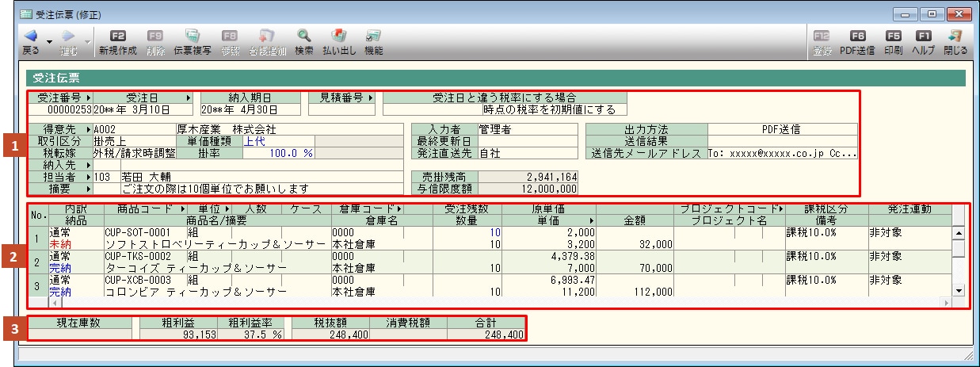Click the 戻る back arrow icon
The image size is (980, 367).
click(x=30, y=36)
